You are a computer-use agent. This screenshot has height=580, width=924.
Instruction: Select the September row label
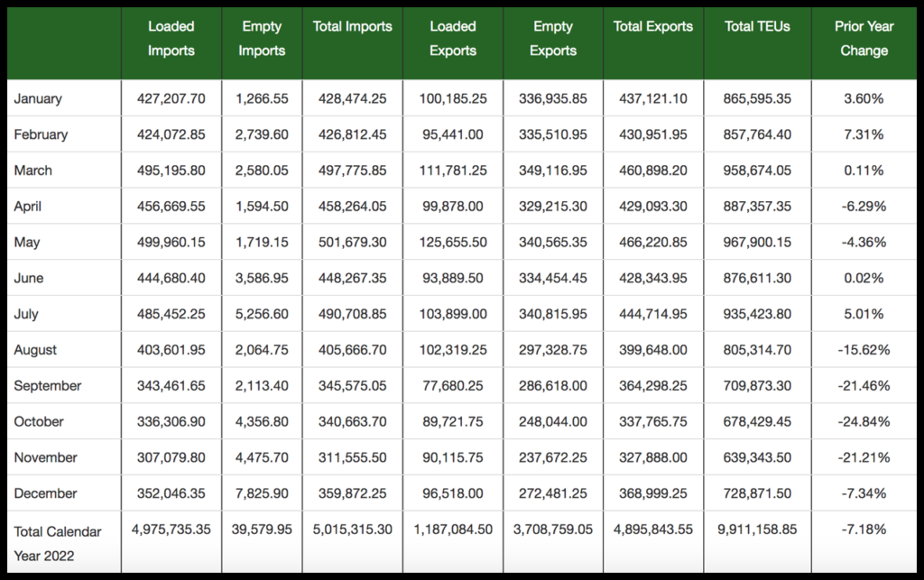[48, 385]
